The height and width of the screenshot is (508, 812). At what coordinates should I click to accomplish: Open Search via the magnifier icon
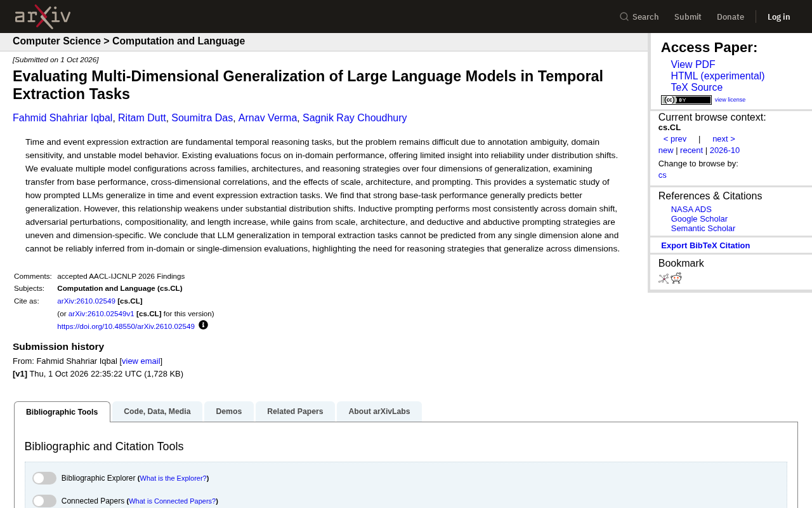624,17
